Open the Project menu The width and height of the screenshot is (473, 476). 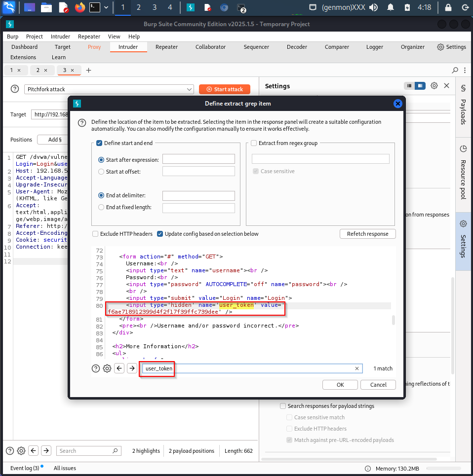(x=35, y=37)
